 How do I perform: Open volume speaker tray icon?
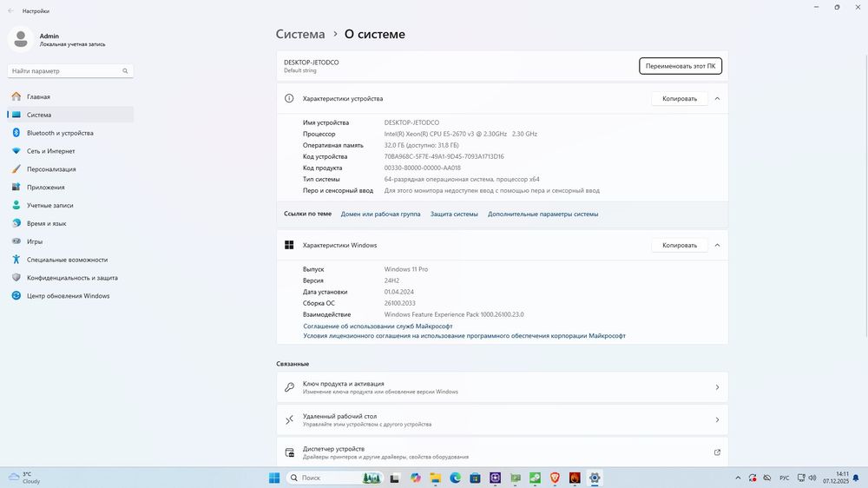812,478
